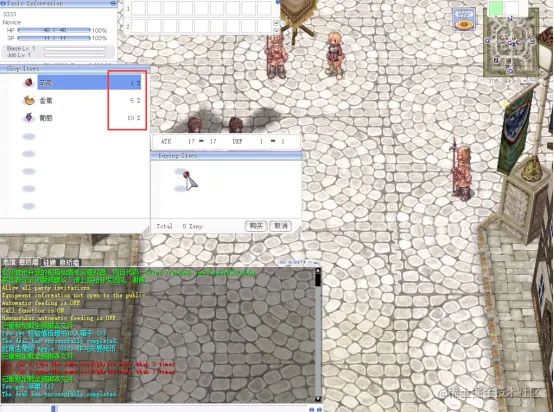
Task: Click the green square above the minimap
Action: point(496,8)
